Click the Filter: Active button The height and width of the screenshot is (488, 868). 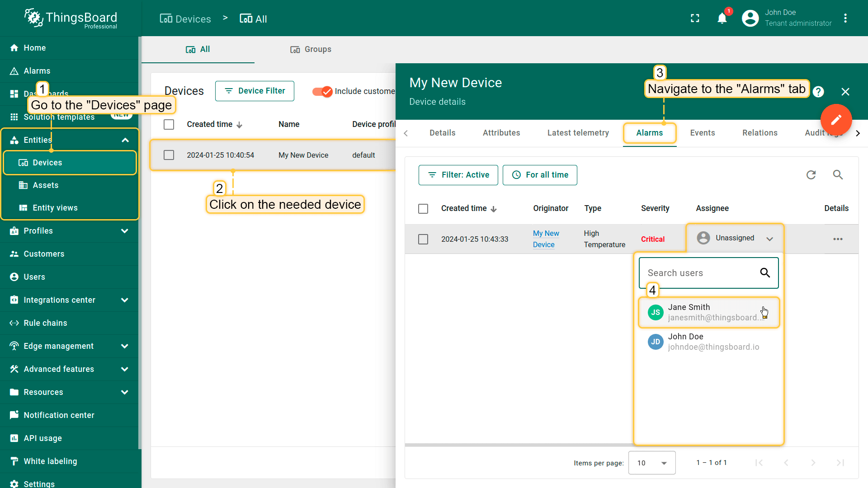click(458, 175)
